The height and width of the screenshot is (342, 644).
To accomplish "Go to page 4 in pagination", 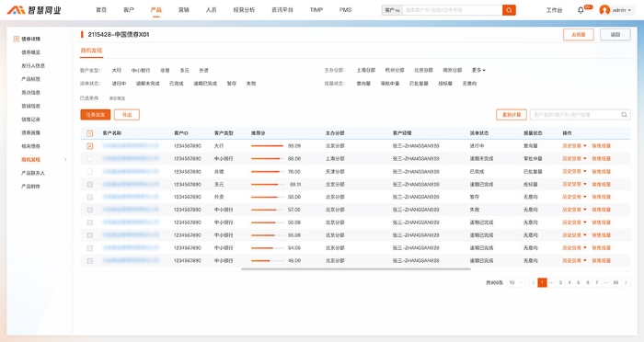I will click(x=569, y=282).
